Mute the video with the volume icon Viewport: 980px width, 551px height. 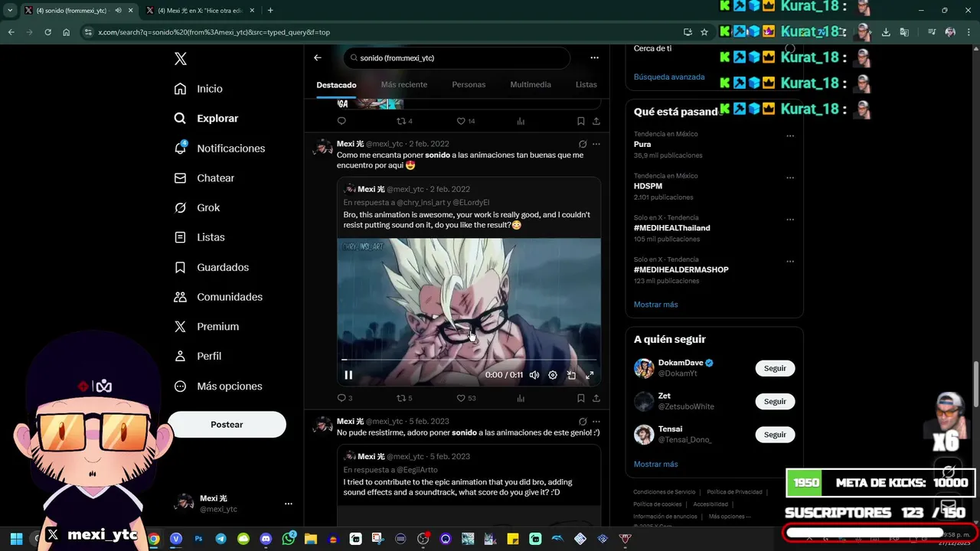[x=534, y=375]
